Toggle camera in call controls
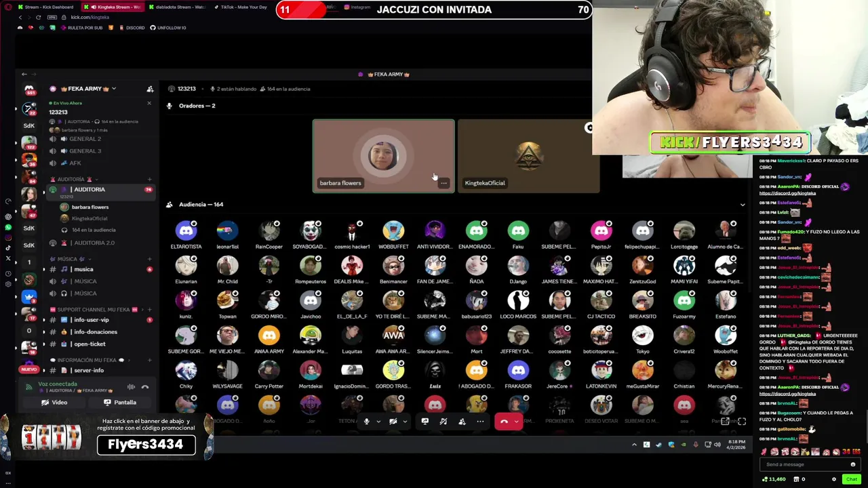The height and width of the screenshot is (488, 868). pyautogui.click(x=393, y=422)
